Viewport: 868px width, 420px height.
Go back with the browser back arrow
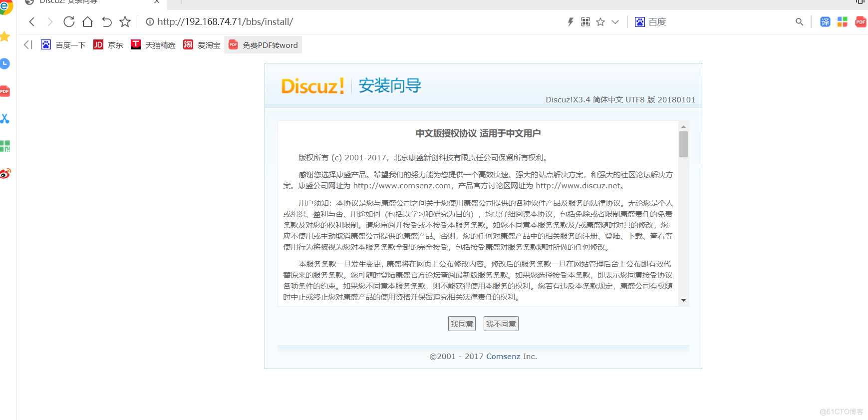32,21
